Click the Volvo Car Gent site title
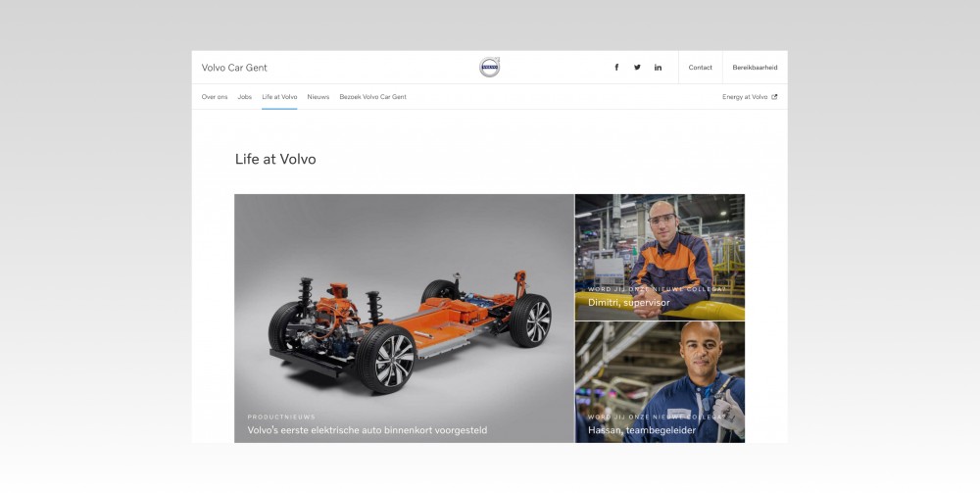Image resolution: width=980 pixels, height=493 pixels. [234, 68]
